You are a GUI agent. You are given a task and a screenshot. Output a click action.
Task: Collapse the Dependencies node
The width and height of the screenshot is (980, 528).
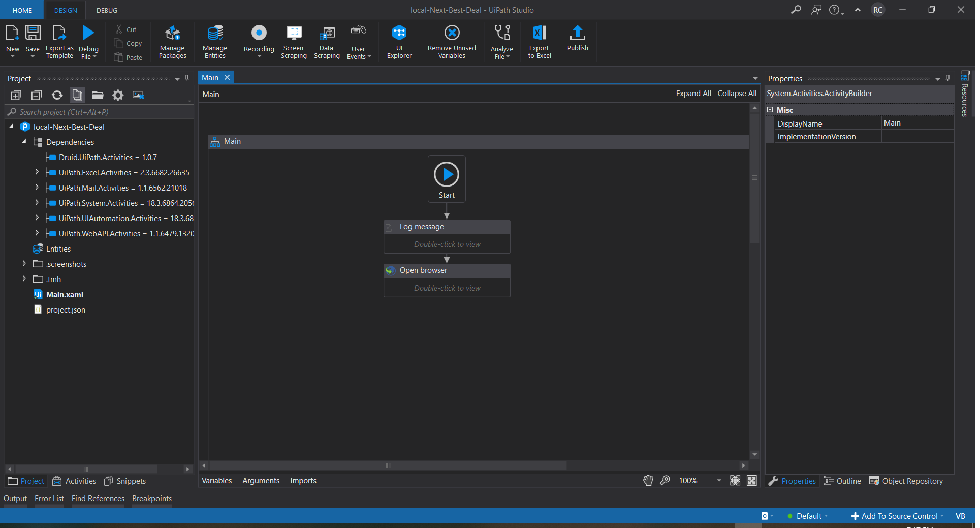click(24, 142)
